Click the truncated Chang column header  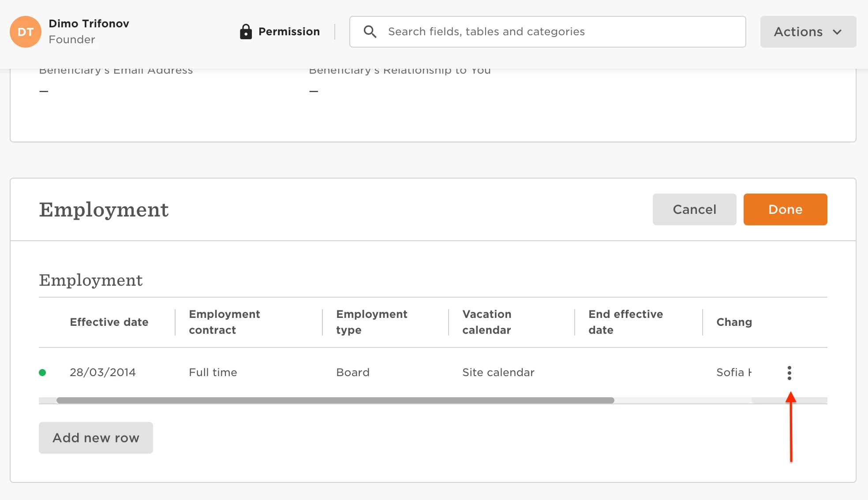coord(734,322)
